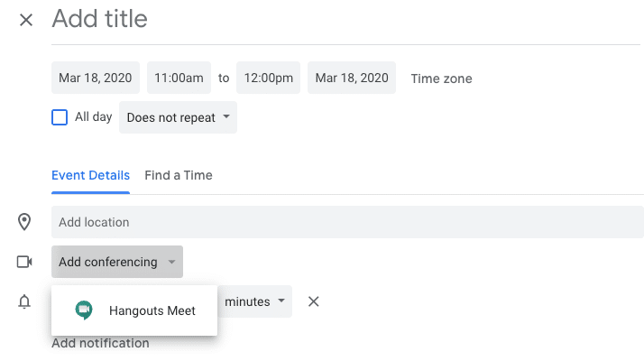Remove the notification with the X icon

[314, 301]
